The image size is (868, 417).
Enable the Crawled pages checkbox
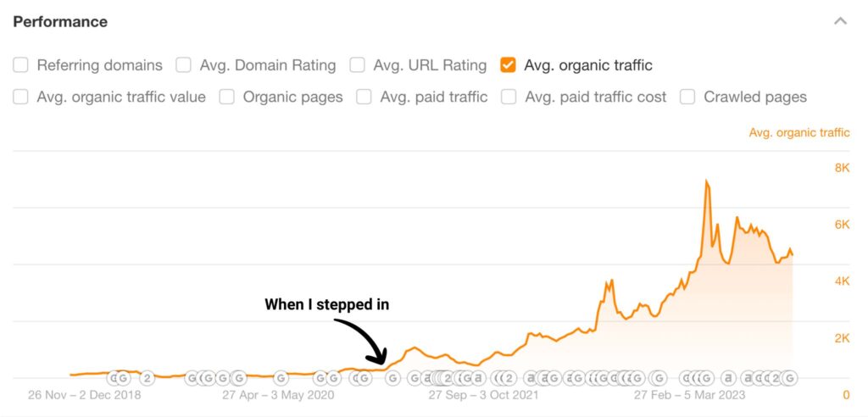[x=688, y=97]
